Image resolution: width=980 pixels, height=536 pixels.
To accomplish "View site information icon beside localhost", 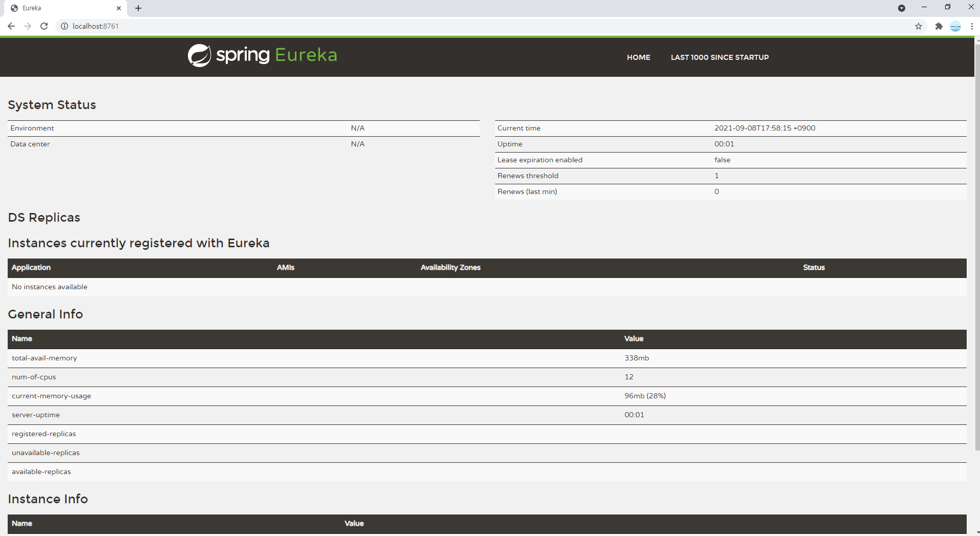I will click(65, 26).
